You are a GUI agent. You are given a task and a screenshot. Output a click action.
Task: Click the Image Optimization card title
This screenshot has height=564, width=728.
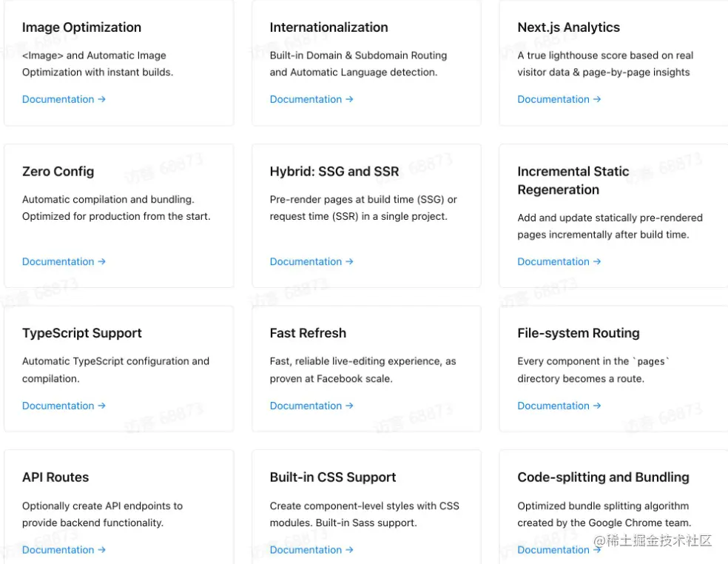pyautogui.click(x=81, y=27)
